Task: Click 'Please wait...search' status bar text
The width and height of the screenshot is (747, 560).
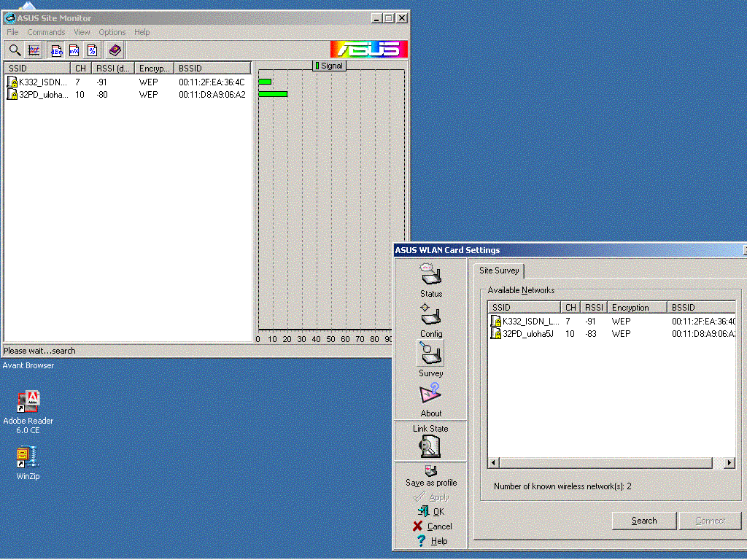Action: coord(39,351)
